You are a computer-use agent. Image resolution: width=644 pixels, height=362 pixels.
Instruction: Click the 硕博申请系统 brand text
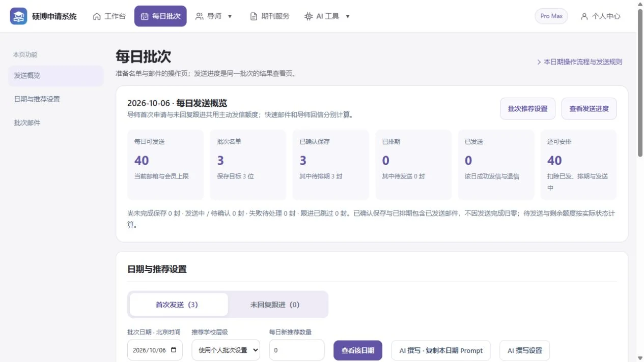(54, 16)
